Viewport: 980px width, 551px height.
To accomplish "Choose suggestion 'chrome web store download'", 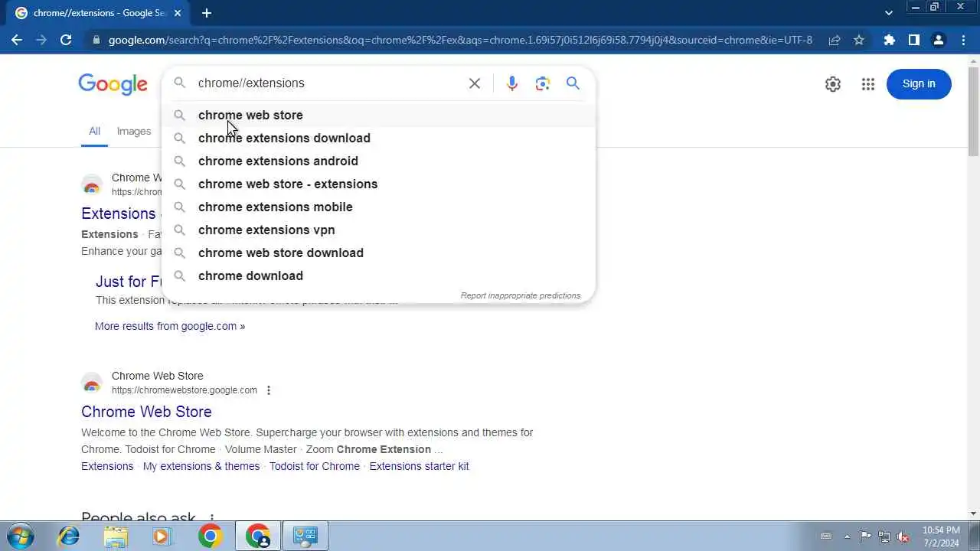I will point(378,253).
